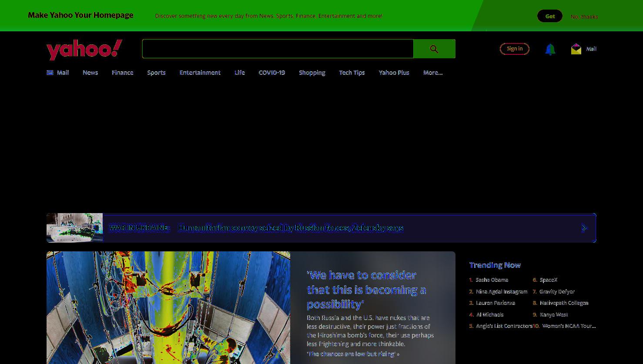Viewport: 643px width, 364px height.
Task: Open Shopping in the navigation bar
Action: pos(312,73)
